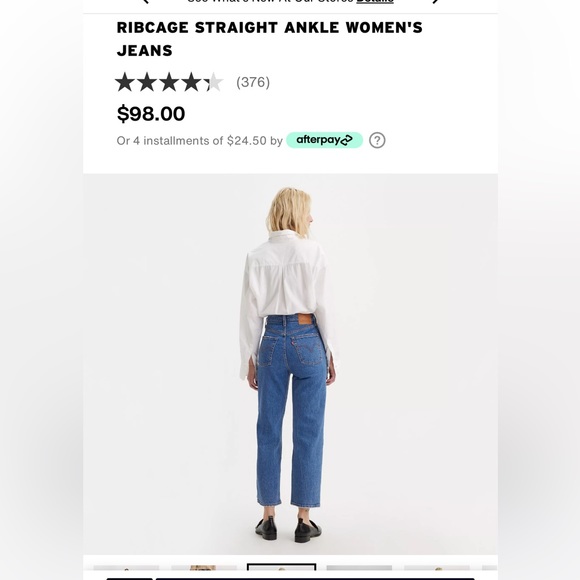Select the highlighted third product thumbnail

click(x=281, y=567)
